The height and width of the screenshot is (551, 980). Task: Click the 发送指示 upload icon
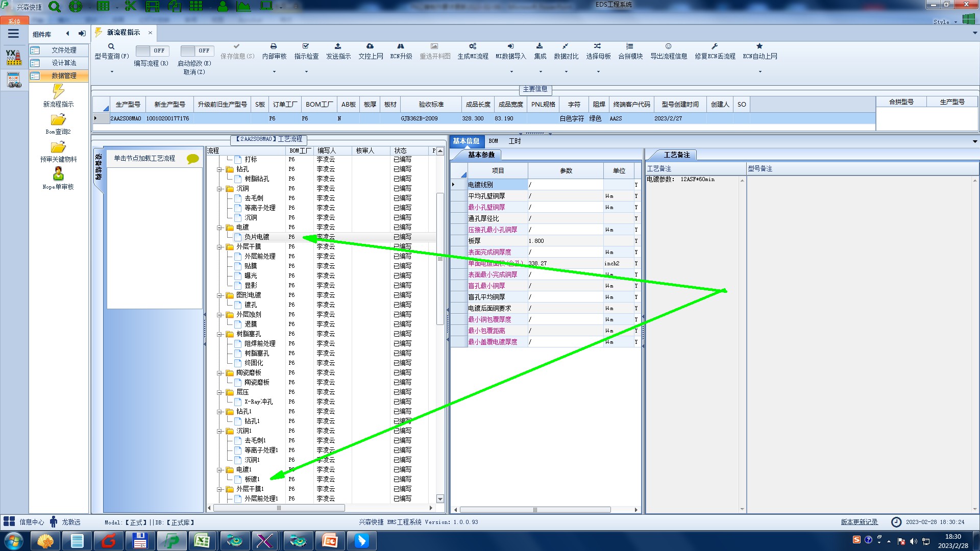pos(338,46)
